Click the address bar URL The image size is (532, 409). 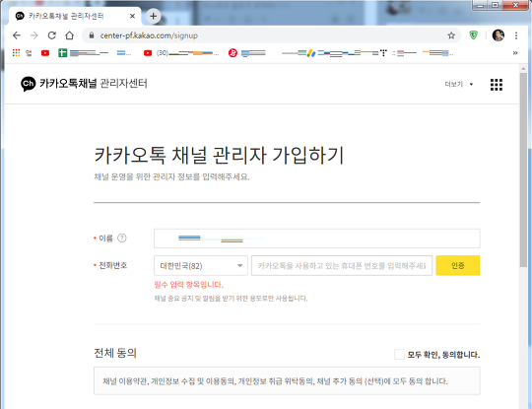point(149,35)
